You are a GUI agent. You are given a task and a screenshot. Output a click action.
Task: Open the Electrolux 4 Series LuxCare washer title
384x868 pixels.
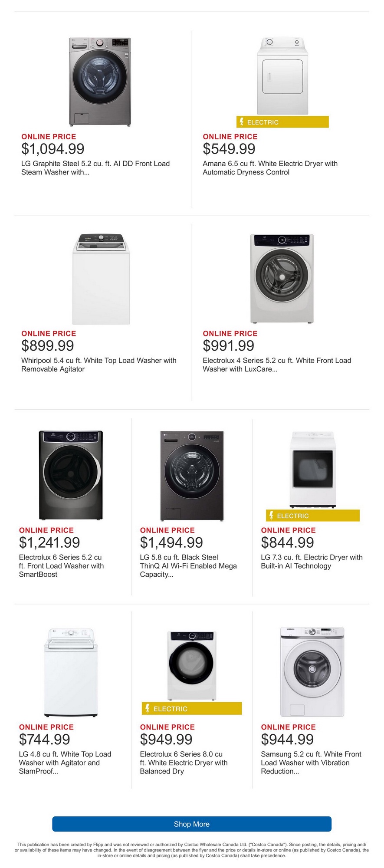[x=277, y=365]
